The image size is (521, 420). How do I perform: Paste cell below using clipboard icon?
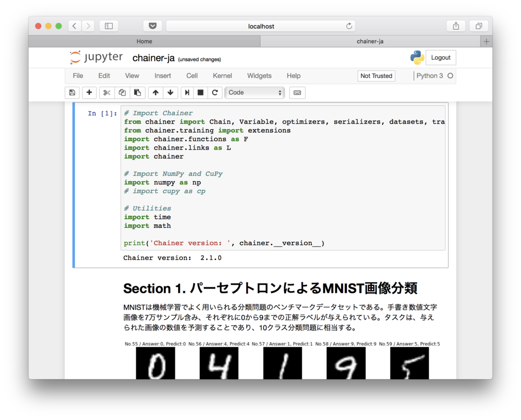tap(137, 93)
